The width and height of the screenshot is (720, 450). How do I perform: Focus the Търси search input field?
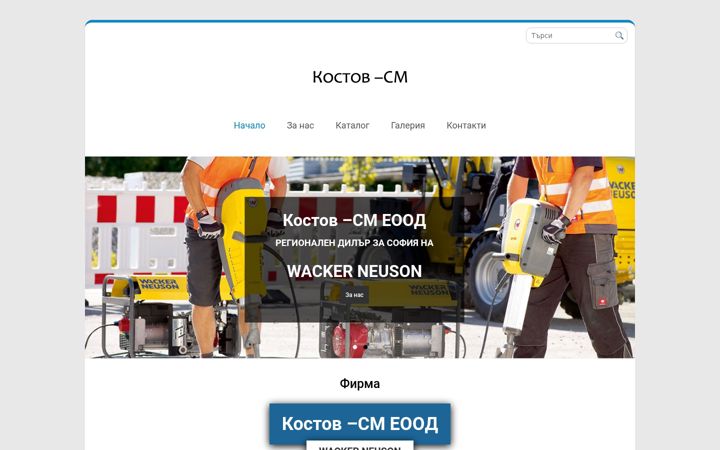(576, 35)
